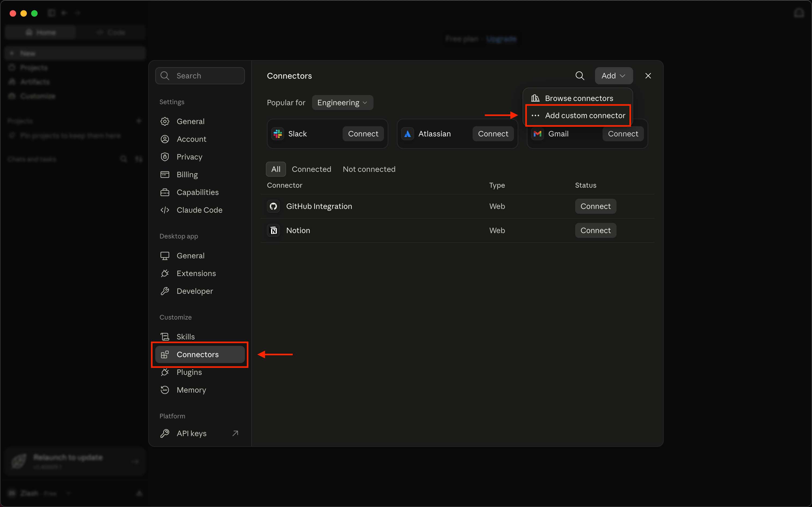812x507 pixels.
Task: Open the ghost icon at top right
Action: point(799,13)
